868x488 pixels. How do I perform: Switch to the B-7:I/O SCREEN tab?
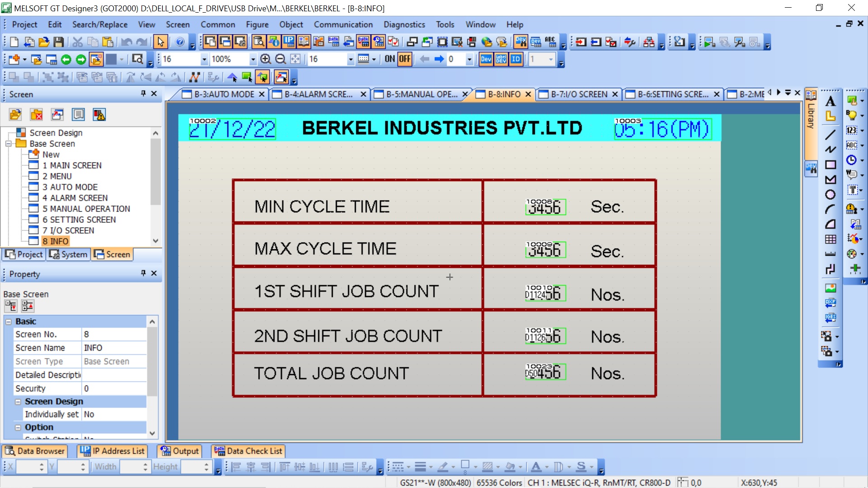coord(579,94)
